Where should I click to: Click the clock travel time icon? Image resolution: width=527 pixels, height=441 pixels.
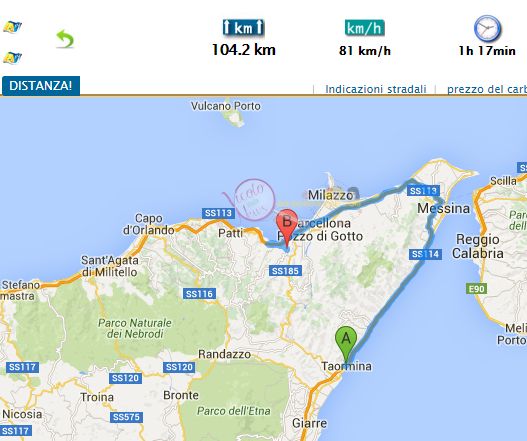coord(487,28)
